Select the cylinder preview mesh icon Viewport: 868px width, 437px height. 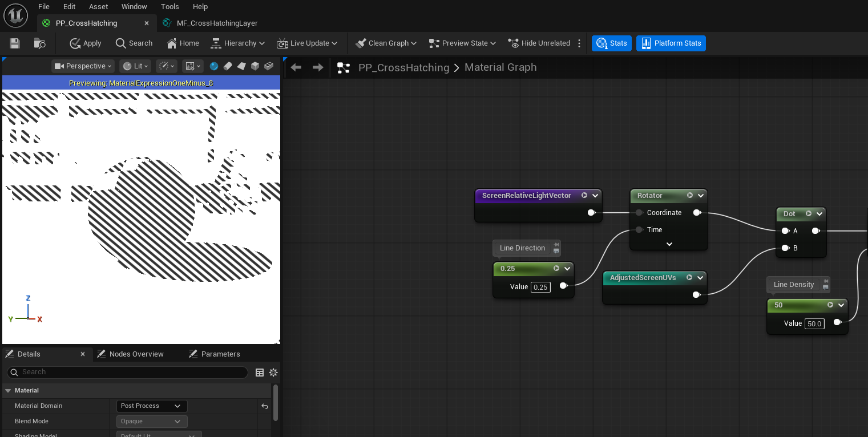(x=228, y=66)
